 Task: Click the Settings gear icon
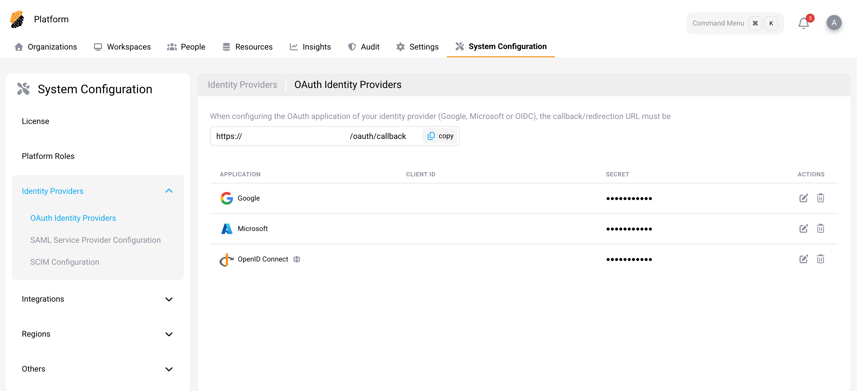coord(401,47)
